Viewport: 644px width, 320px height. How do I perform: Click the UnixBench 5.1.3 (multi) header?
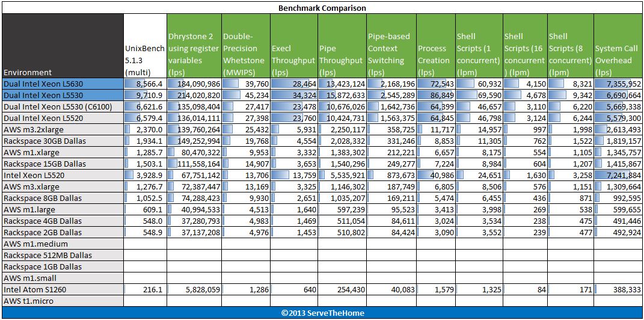point(146,46)
